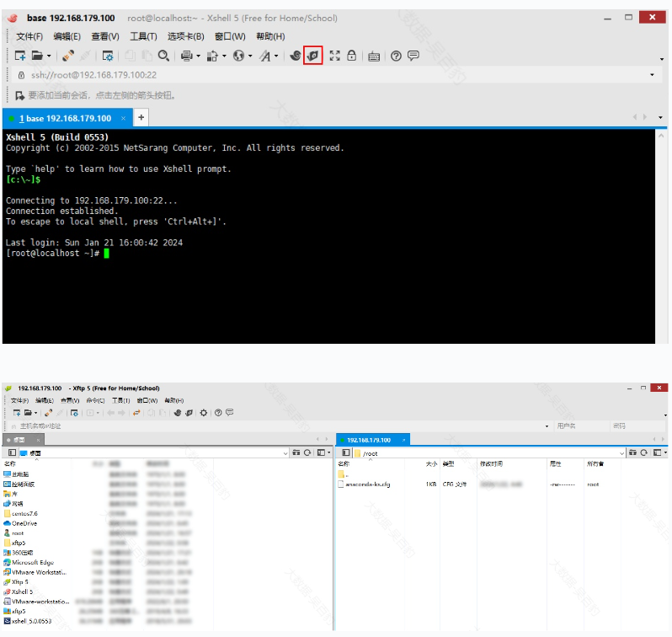The image size is (672, 637).
Task: Open the 查看(V) menu in Xshell
Action: (x=105, y=36)
